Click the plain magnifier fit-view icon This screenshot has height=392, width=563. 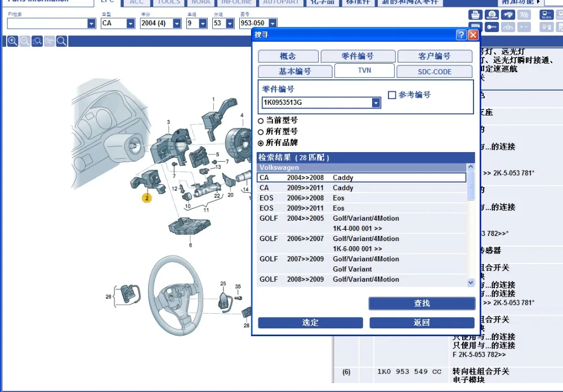point(61,41)
